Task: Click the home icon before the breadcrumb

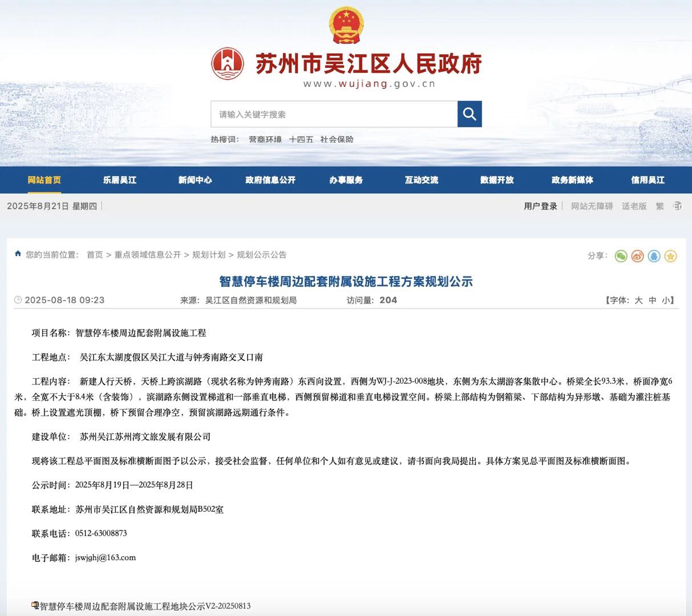Action: [x=18, y=254]
